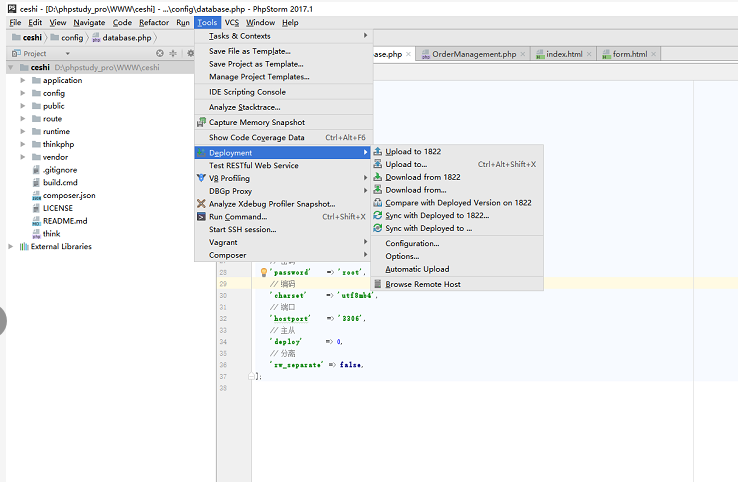Switch to OrderManagement.php tab

coord(473,54)
